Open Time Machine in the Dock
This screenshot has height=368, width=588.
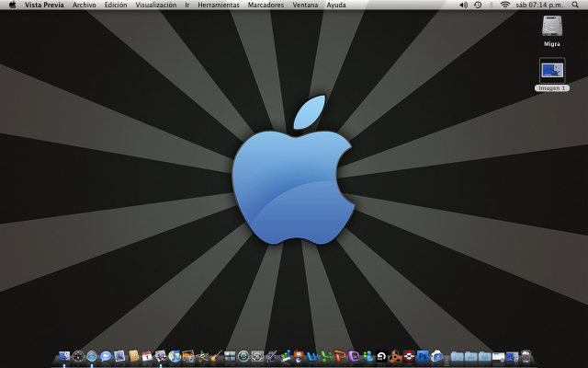(243, 356)
